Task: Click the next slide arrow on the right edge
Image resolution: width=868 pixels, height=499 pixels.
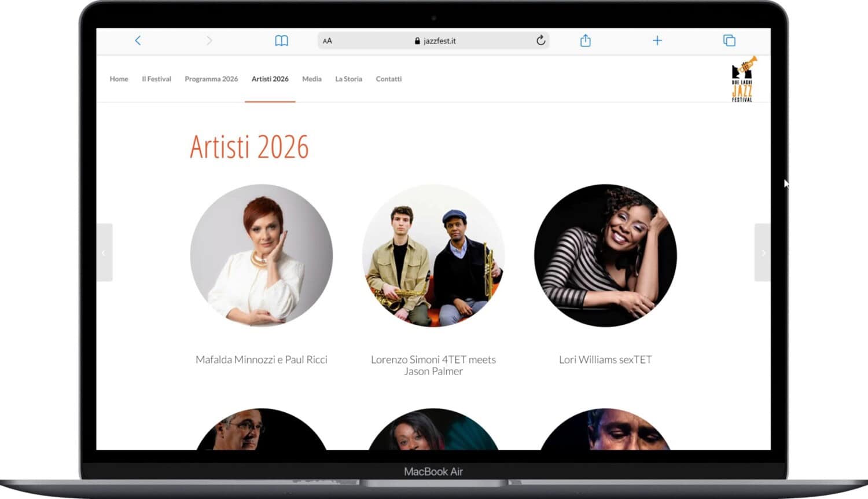Action: click(763, 252)
